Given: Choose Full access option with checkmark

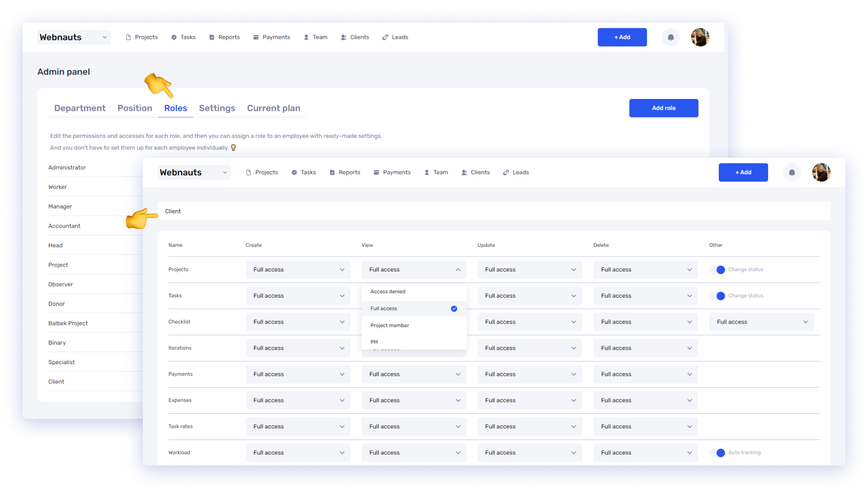Looking at the screenshot, I should [414, 309].
